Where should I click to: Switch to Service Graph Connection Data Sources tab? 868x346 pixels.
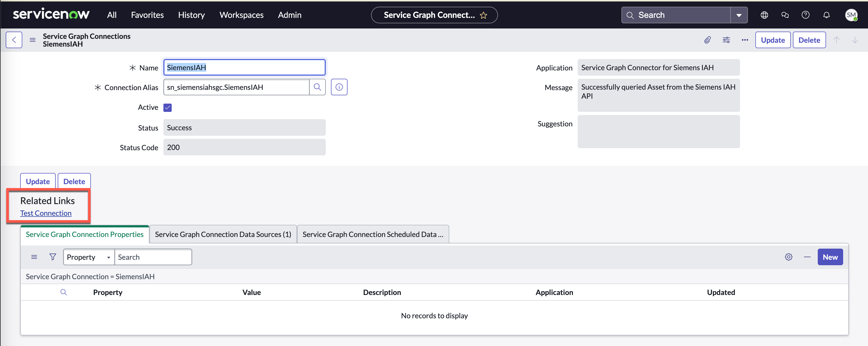pyautogui.click(x=223, y=234)
